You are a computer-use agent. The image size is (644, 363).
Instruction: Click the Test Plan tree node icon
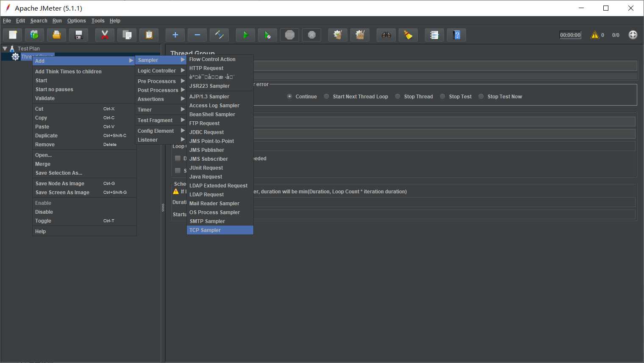pyautogui.click(x=12, y=49)
